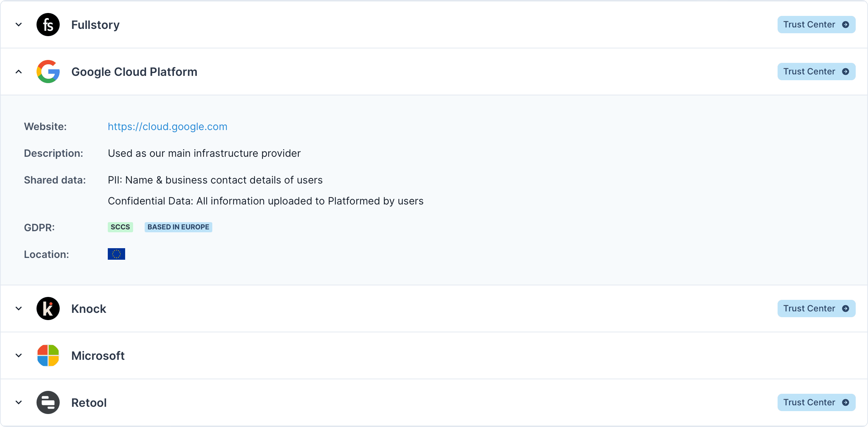Viewport: 868px width, 427px height.
Task: Open Knock's Trust Center
Action: coord(816,309)
